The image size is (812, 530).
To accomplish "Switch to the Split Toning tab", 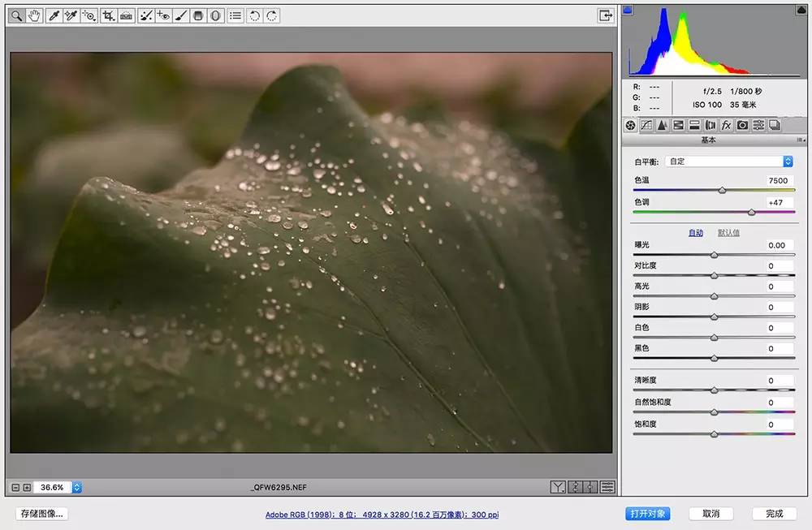I will 694,125.
